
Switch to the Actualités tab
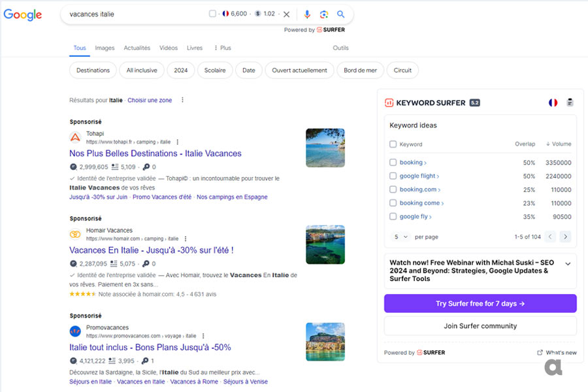tap(137, 48)
